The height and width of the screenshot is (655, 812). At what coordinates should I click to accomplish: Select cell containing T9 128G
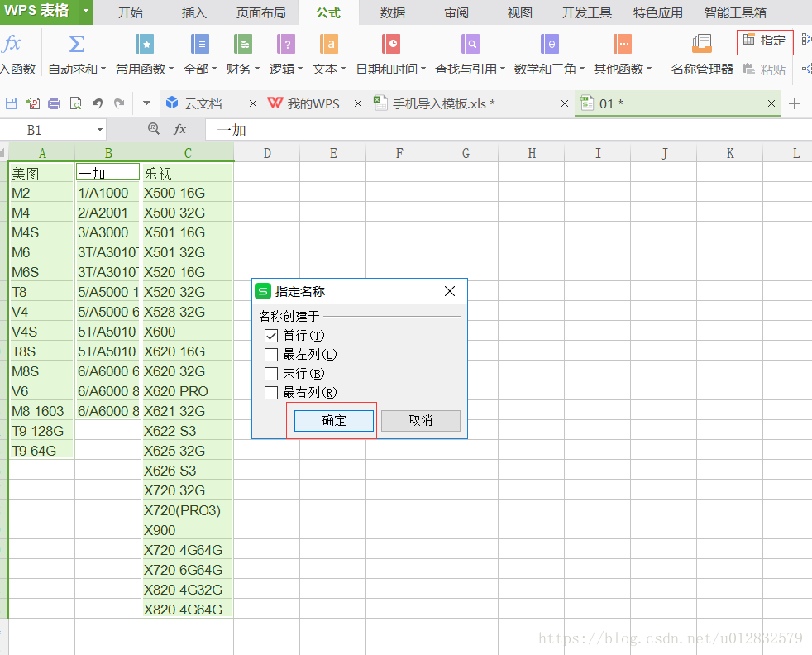[42, 431]
